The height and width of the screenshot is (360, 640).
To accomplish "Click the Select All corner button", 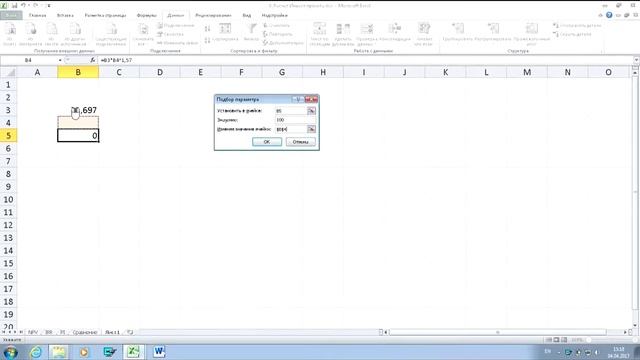I will point(8,72).
